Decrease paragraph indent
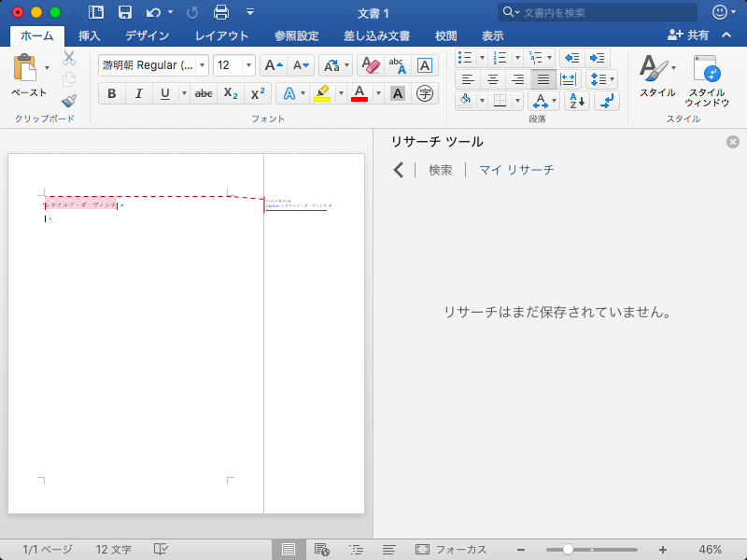The image size is (747, 560). point(571,58)
